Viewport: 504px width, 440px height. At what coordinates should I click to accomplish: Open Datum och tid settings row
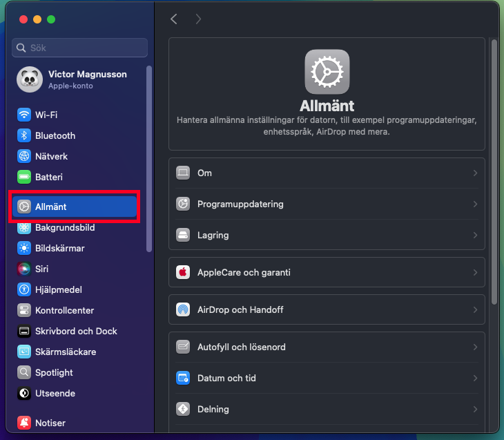pyautogui.click(x=327, y=379)
